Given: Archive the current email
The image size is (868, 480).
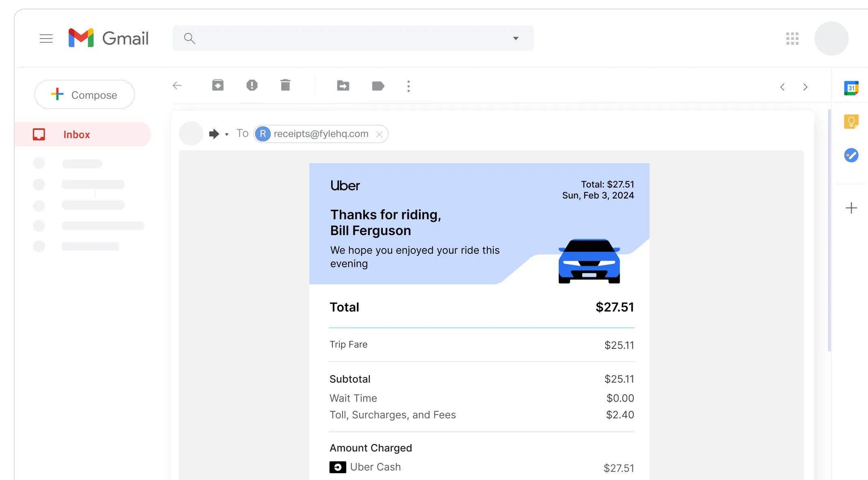Looking at the screenshot, I should (x=218, y=85).
